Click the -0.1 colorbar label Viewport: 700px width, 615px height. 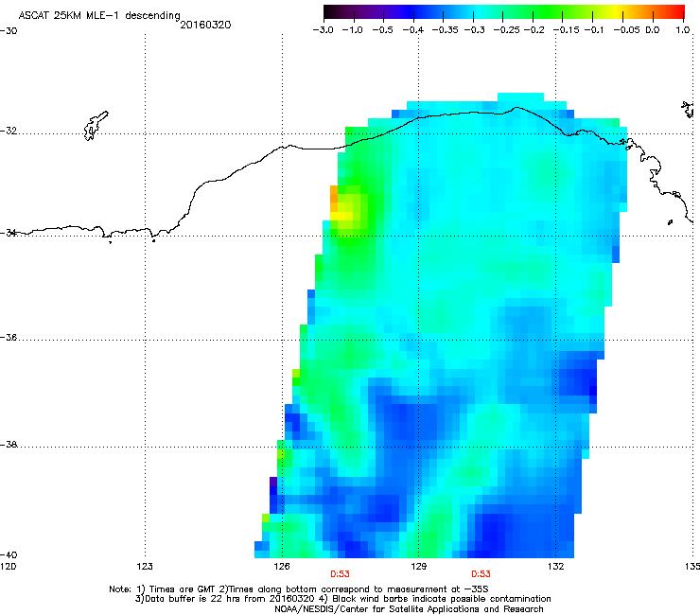[x=594, y=30]
